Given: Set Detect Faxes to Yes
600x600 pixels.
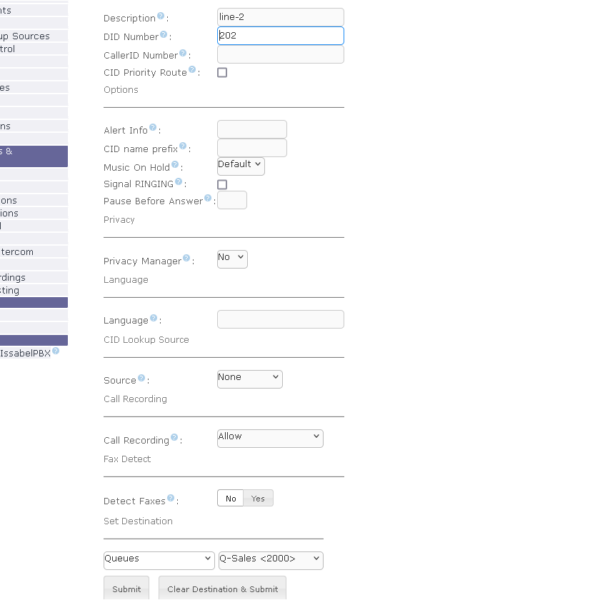Looking at the screenshot, I should coord(258,498).
